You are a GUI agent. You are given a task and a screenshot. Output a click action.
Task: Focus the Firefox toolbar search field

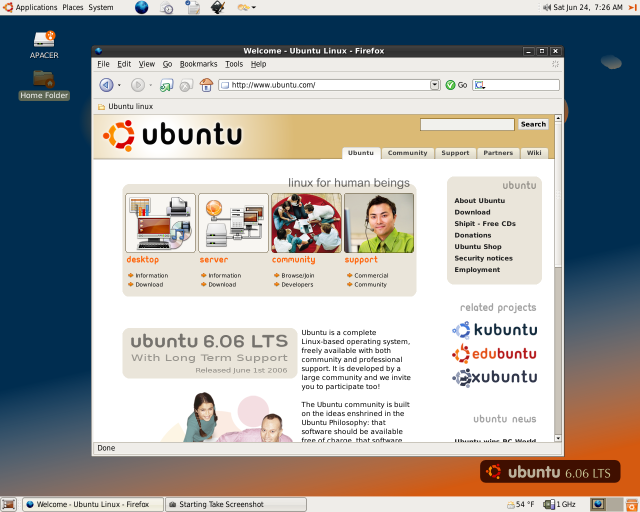[516, 85]
